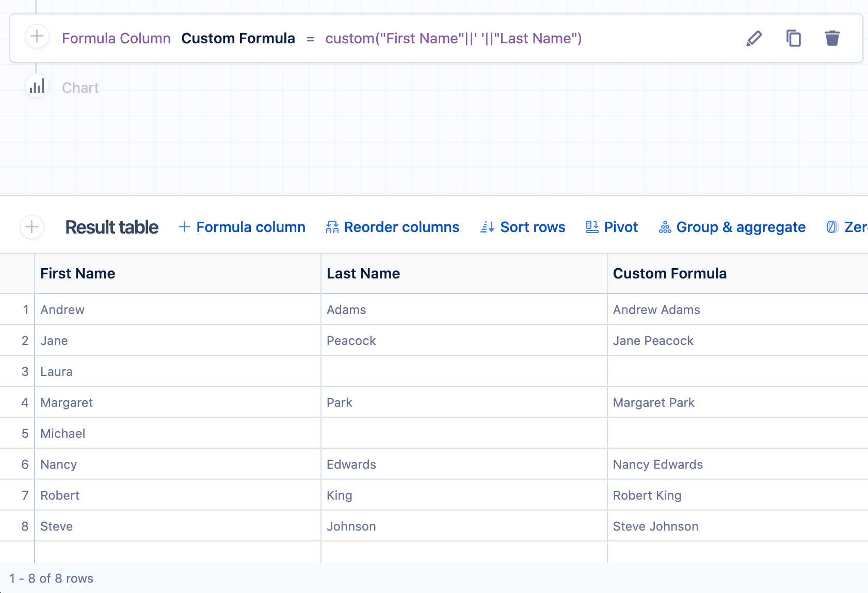The width and height of the screenshot is (868, 593).
Task: Select row number 8 in the table
Action: [x=25, y=526]
